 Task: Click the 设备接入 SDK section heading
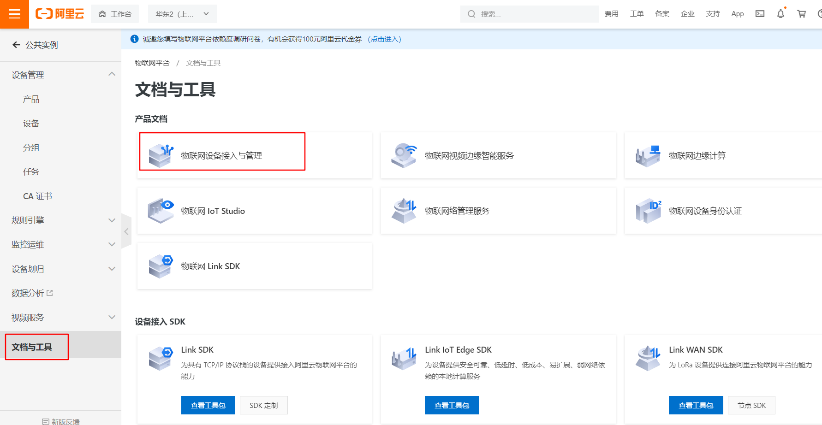coord(160,321)
